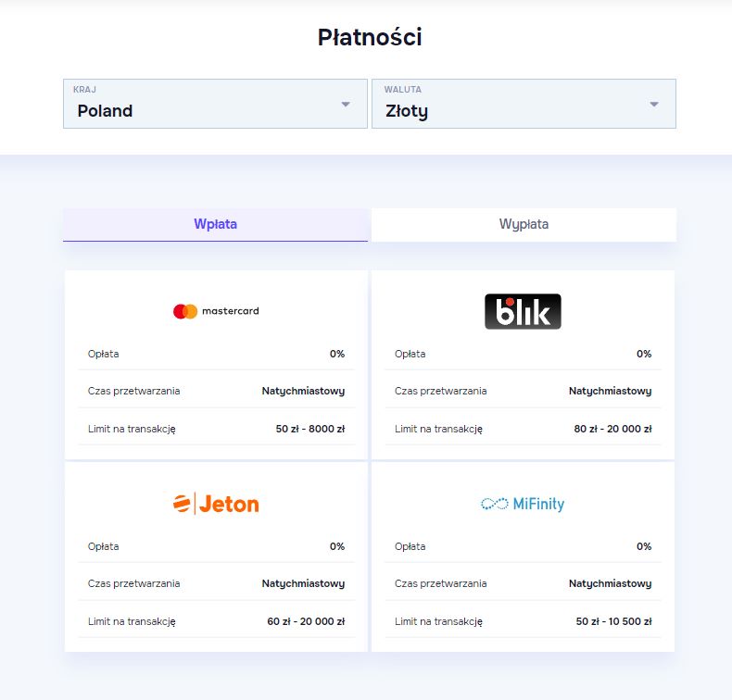
Task: Click Opłata row in Mastercard card
Action: point(216,354)
